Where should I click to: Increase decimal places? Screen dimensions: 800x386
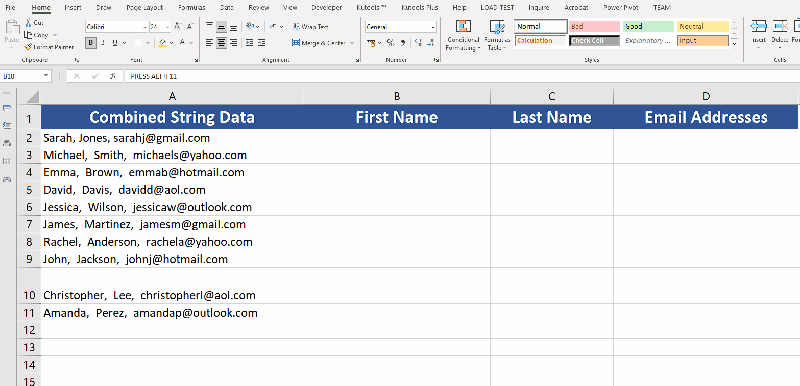418,43
